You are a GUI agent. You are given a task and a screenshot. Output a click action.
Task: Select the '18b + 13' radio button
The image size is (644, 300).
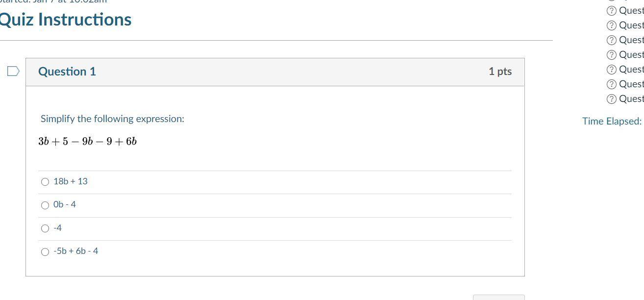45,182
